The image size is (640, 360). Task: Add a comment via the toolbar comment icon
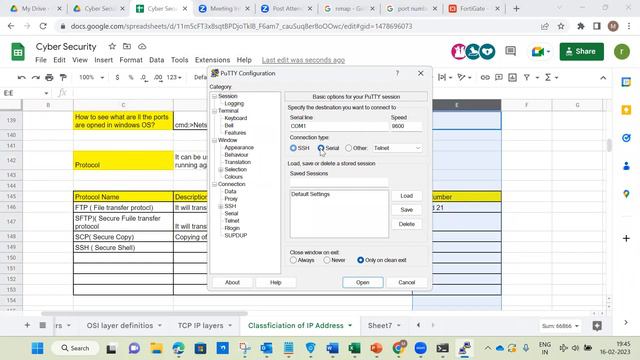(x=498, y=77)
